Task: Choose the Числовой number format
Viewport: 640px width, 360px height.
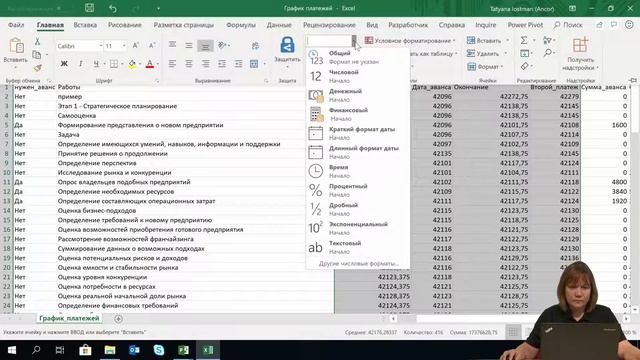Action: point(358,76)
